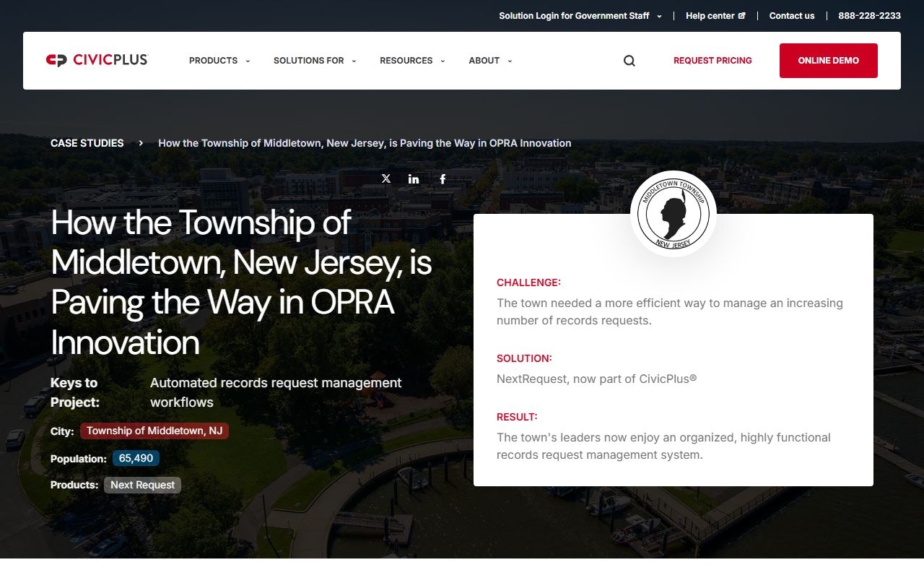
Task: Click phone number 888-228-2233
Action: tap(869, 16)
